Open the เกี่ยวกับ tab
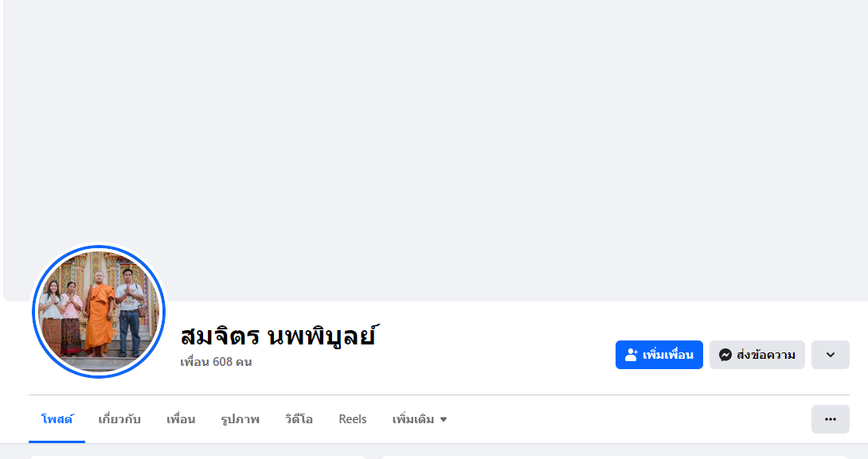The image size is (868, 459). coord(119,419)
